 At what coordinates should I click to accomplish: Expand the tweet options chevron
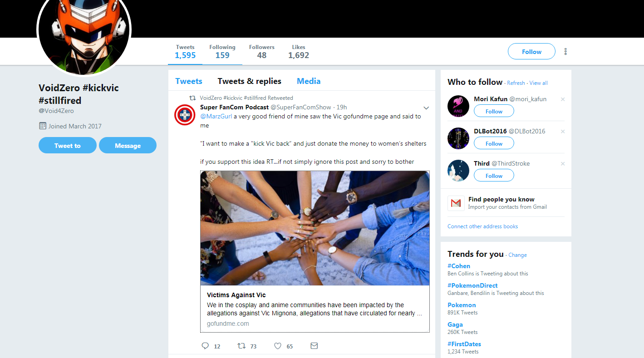coord(426,108)
